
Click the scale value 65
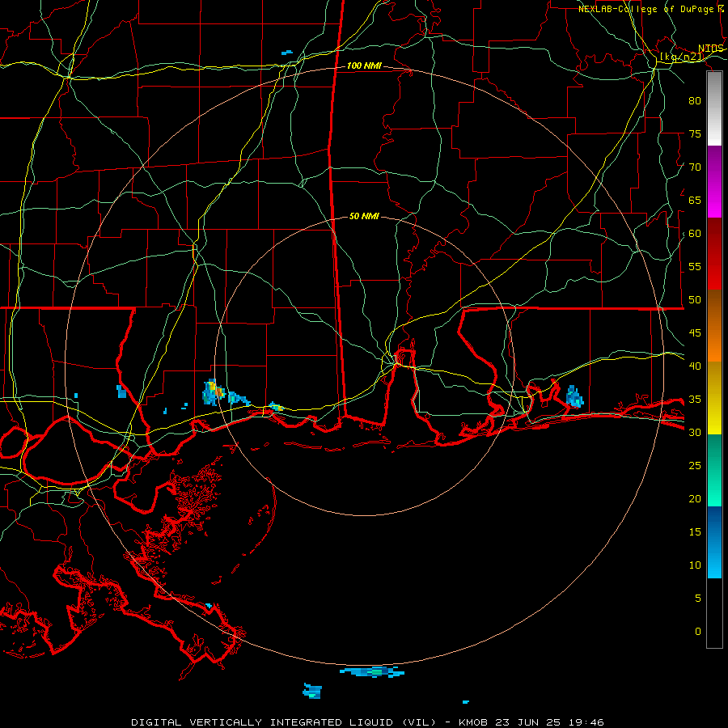tap(695, 200)
